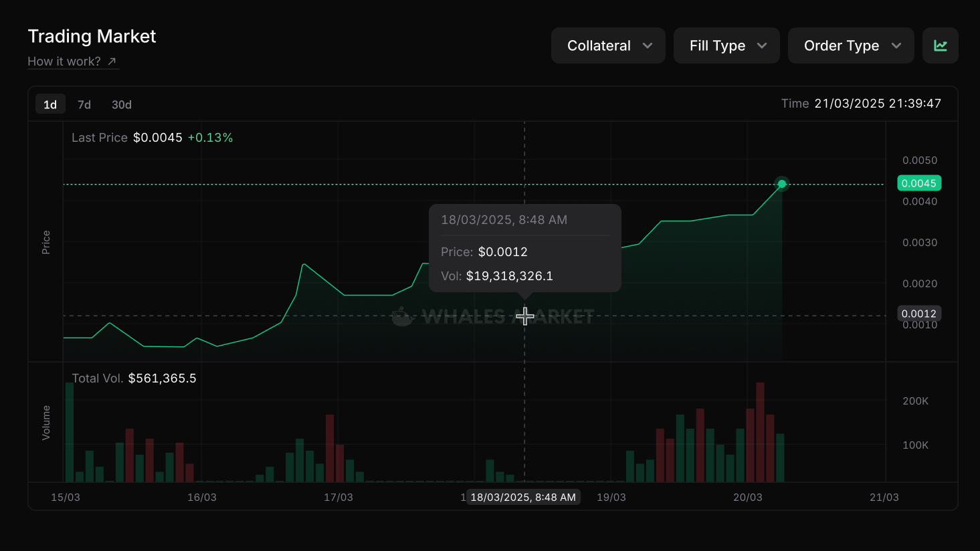Click the +0.13% change value
This screenshot has height=551, width=980.
(x=210, y=138)
